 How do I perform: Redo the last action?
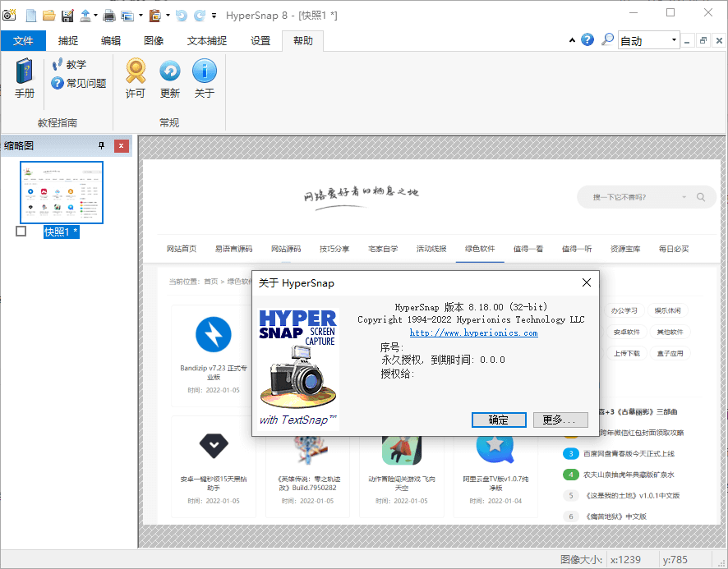pyautogui.click(x=200, y=16)
